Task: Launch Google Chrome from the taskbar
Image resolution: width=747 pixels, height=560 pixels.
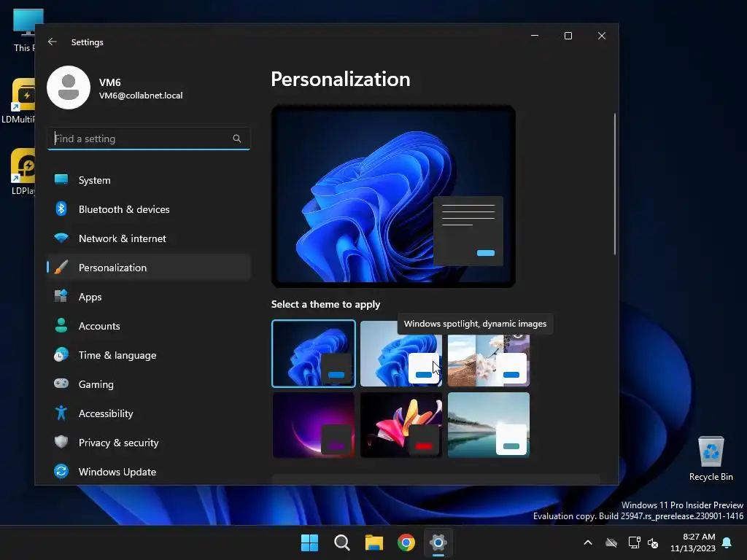Action: [406, 542]
